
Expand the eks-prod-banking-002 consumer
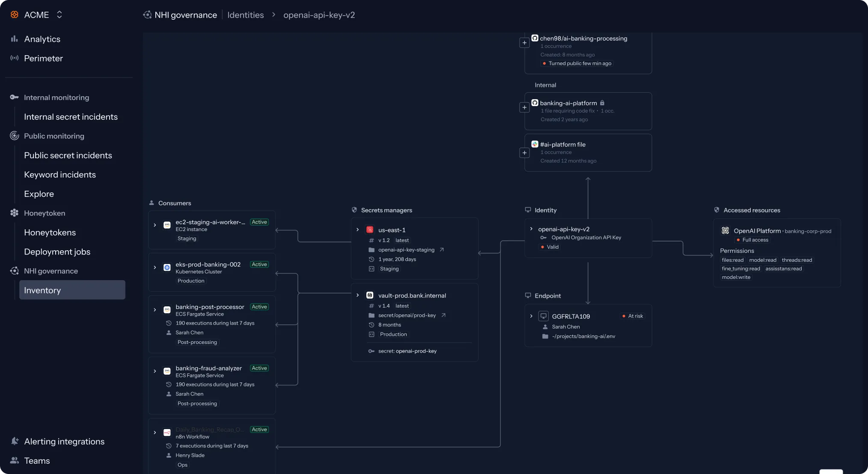155,267
